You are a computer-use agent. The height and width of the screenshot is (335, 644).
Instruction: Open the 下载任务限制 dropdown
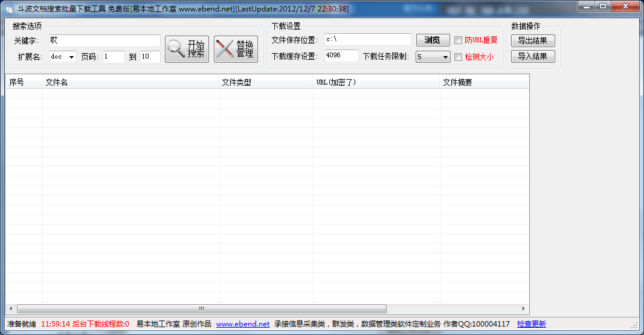(445, 57)
